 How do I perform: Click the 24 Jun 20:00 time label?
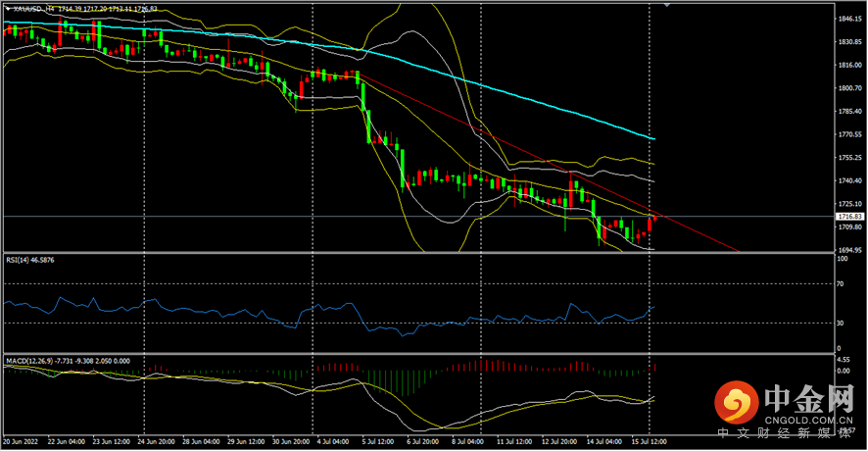pyautogui.click(x=156, y=441)
